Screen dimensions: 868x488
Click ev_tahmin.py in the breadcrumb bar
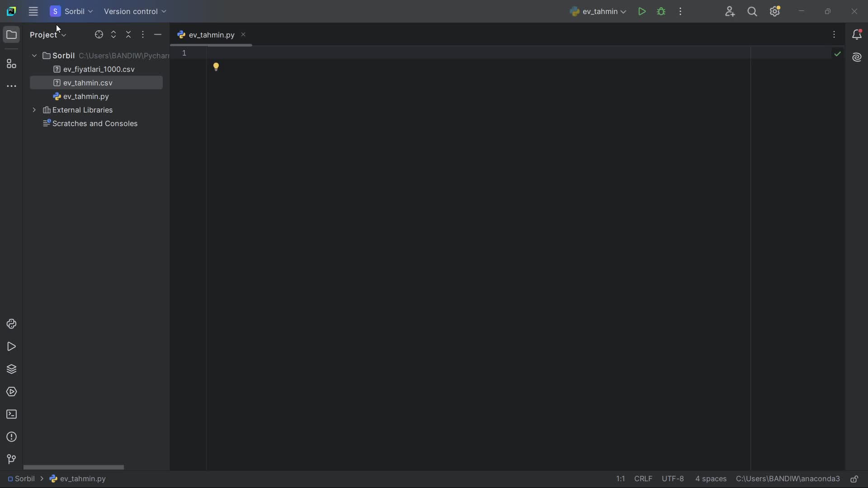[x=78, y=479]
